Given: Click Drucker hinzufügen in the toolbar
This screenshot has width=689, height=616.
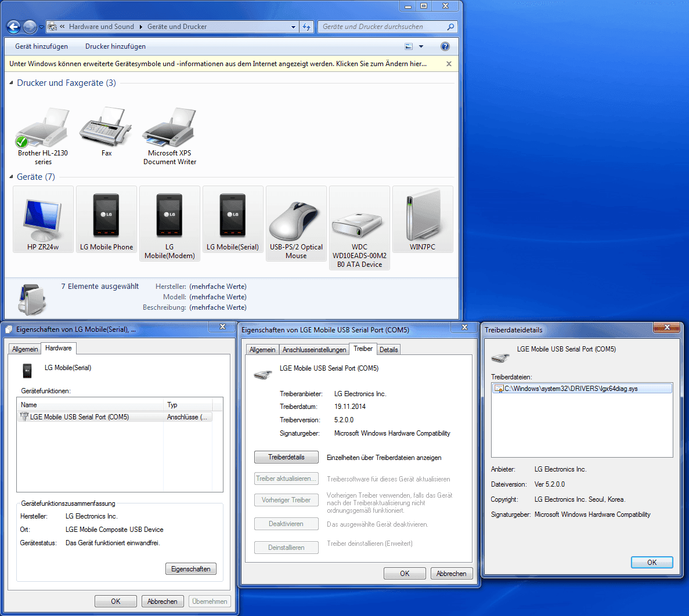Looking at the screenshot, I should point(115,46).
